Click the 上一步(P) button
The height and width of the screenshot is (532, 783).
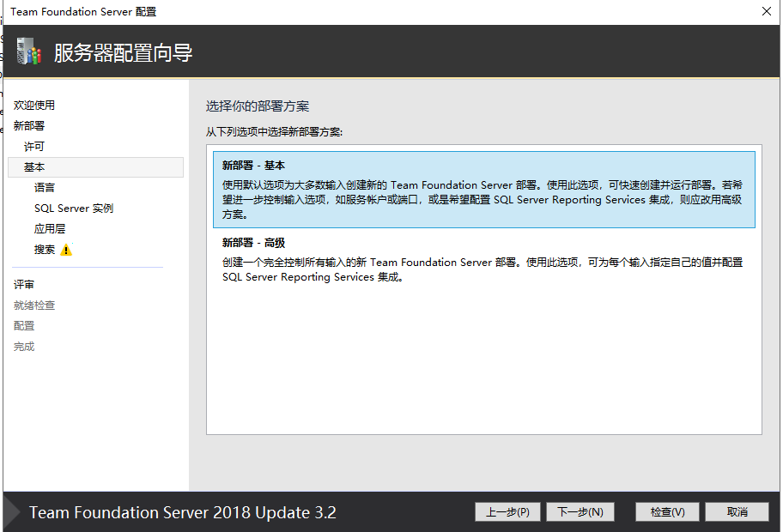point(507,512)
